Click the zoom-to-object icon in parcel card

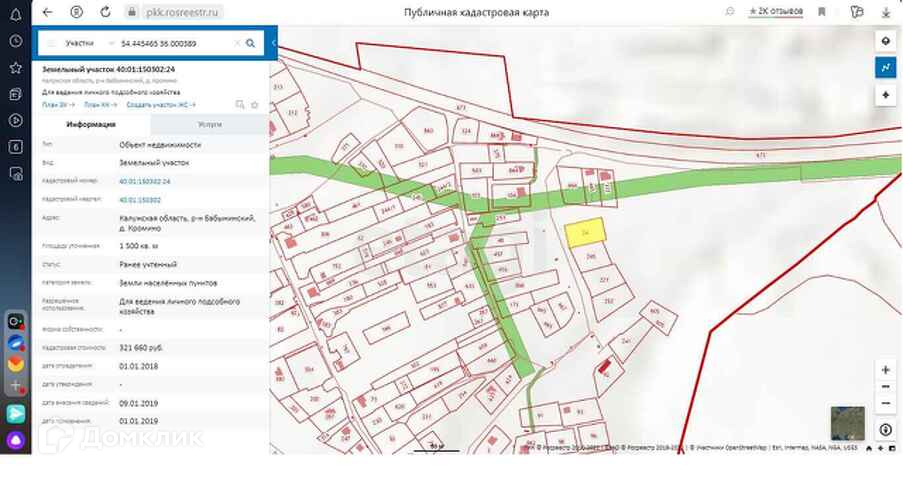coord(240,105)
